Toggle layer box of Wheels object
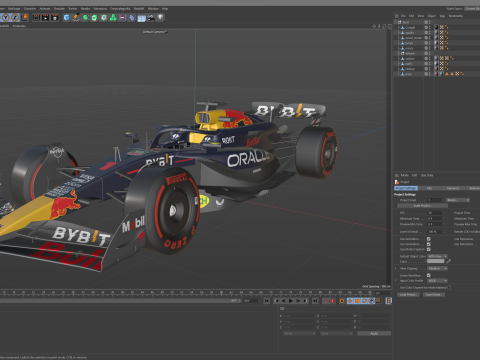The width and height of the screenshot is (480, 360). pos(426,53)
